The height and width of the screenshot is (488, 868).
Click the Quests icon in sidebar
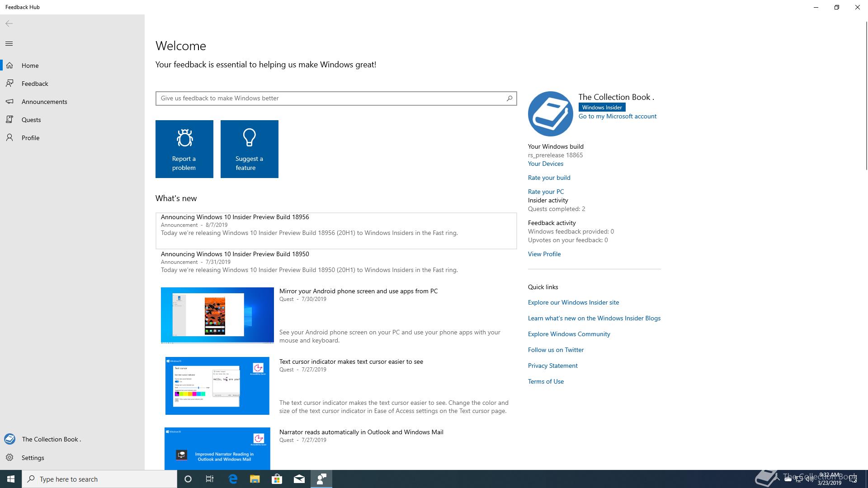tap(9, 120)
